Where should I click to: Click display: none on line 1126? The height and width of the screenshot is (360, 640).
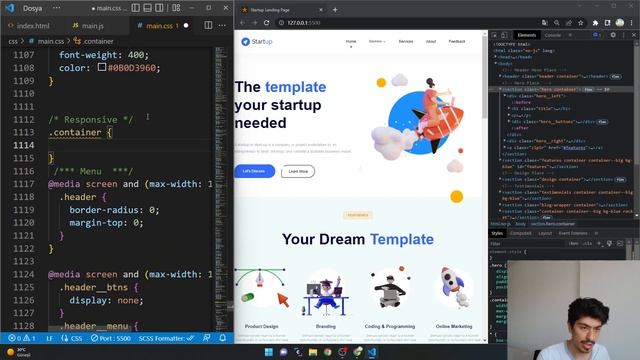[x=106, y=300]
